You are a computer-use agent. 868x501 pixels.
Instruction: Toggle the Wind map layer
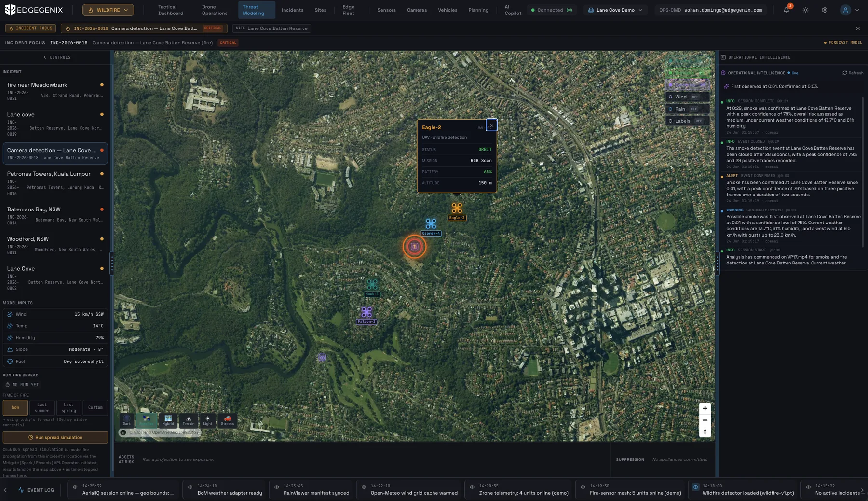click(x=688, y=97)
